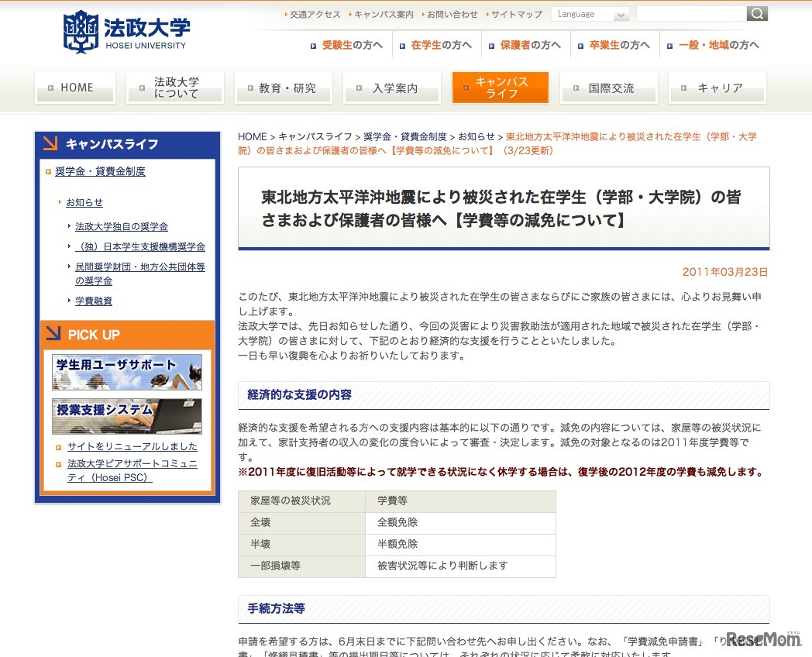Open the 学生用ユーザサポート banner
Image resolution: width=812 pixels, height=657 pixels.
click(x=127, y=372)
